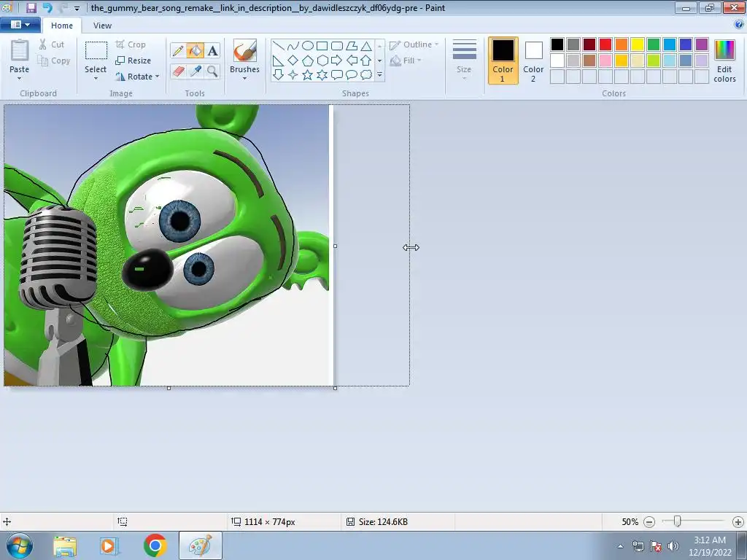Screen dimensions: 747x560
Task: Choose the Right arrow shape
Action: (x=337, y=61)
